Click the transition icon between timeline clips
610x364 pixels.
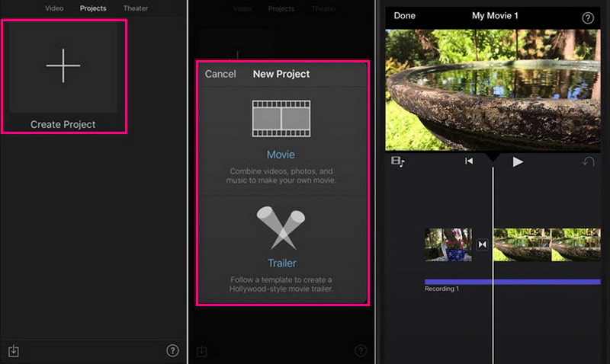482,244
